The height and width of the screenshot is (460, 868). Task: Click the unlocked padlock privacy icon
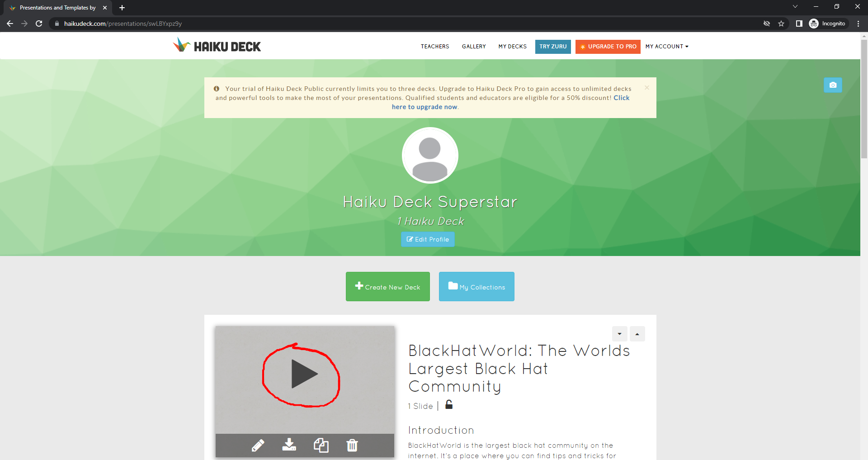pos(449,405)
